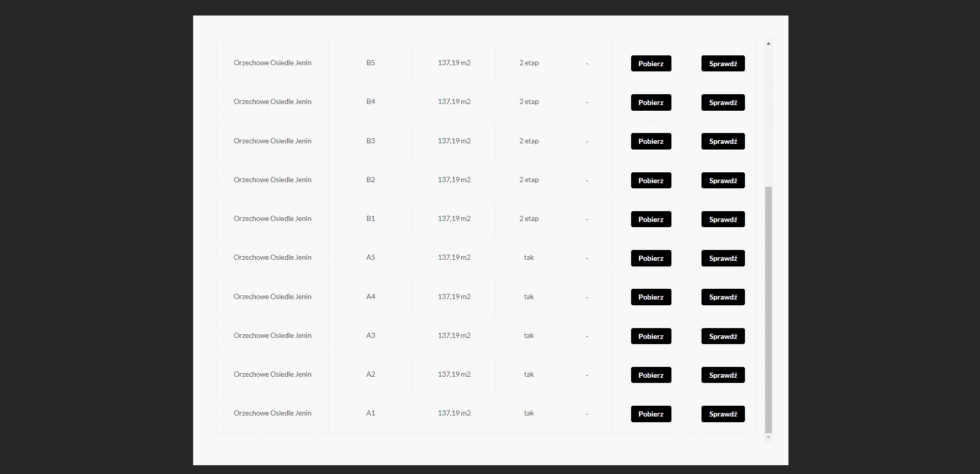Viewport: 980px width, 474px height.
Task: Click Sprawdź for unit A2
Action: (723, 375)
